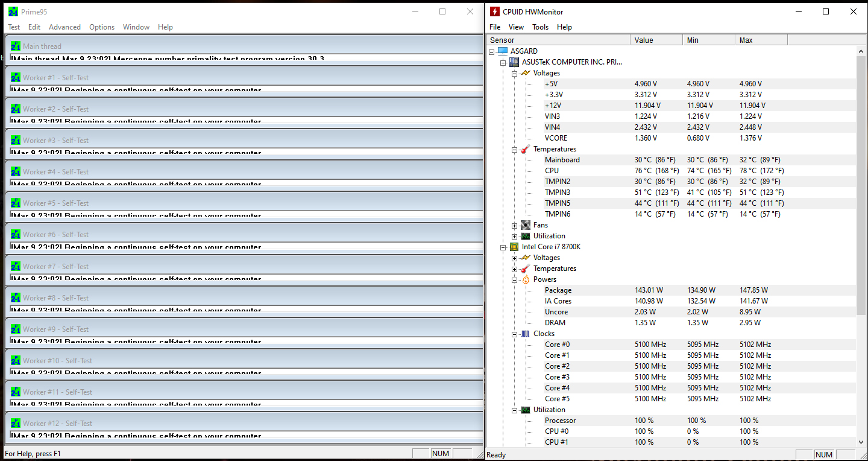
Task: Click the HWMonitor scrollbar up arrow
Action: [861, 51]
